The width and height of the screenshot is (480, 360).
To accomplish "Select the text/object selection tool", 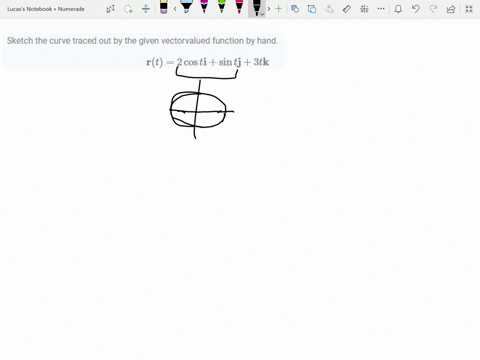I will point(111,9).
